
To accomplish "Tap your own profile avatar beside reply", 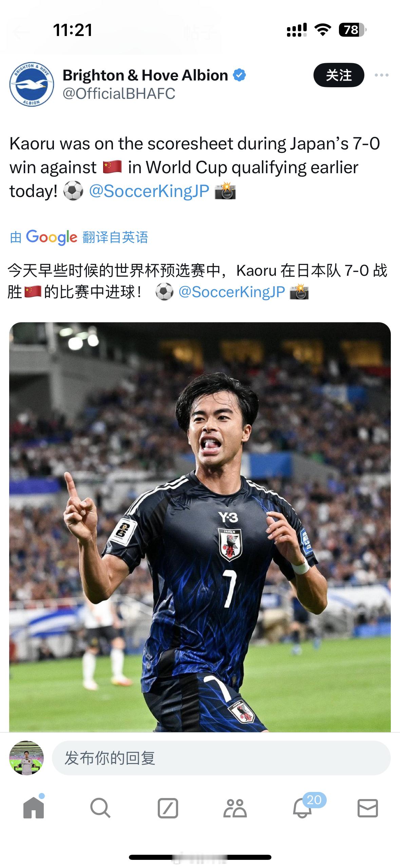I will click(26, 758).
